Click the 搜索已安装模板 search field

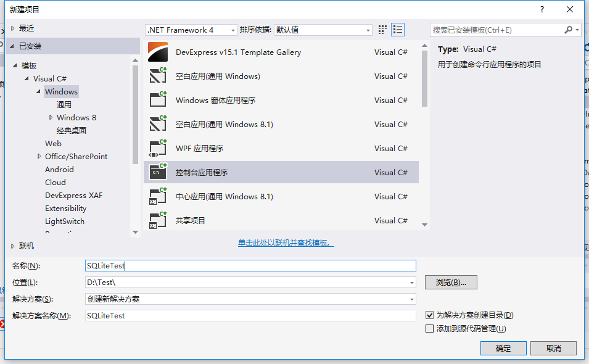click(x=497, y=30)
